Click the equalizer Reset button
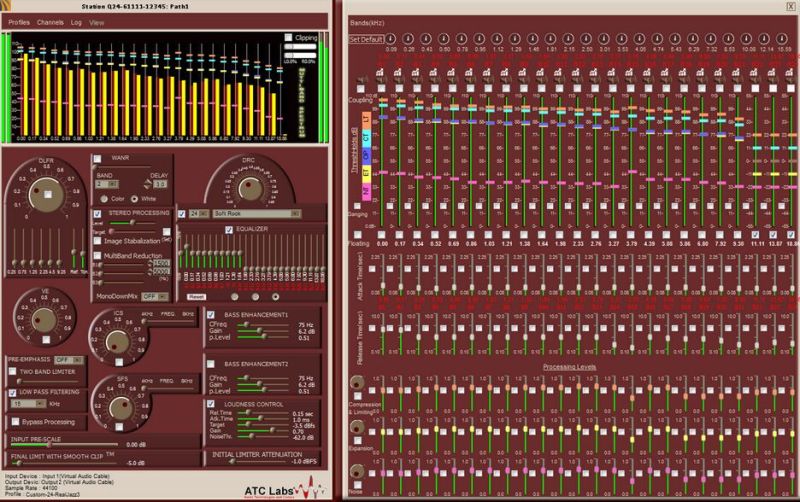Viewport: 800px width, 502px height. (197, 296)
